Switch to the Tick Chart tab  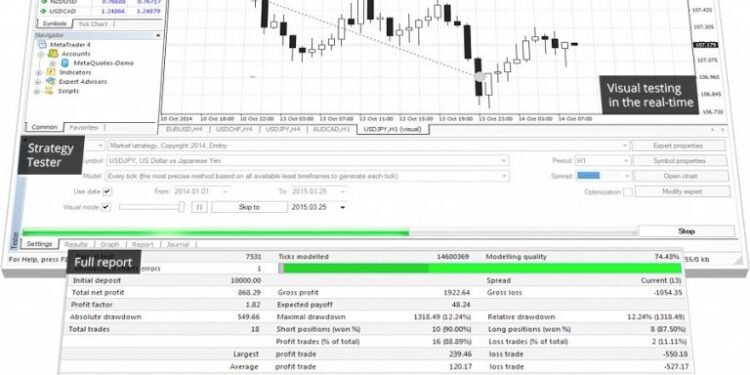tap(93, 24)
